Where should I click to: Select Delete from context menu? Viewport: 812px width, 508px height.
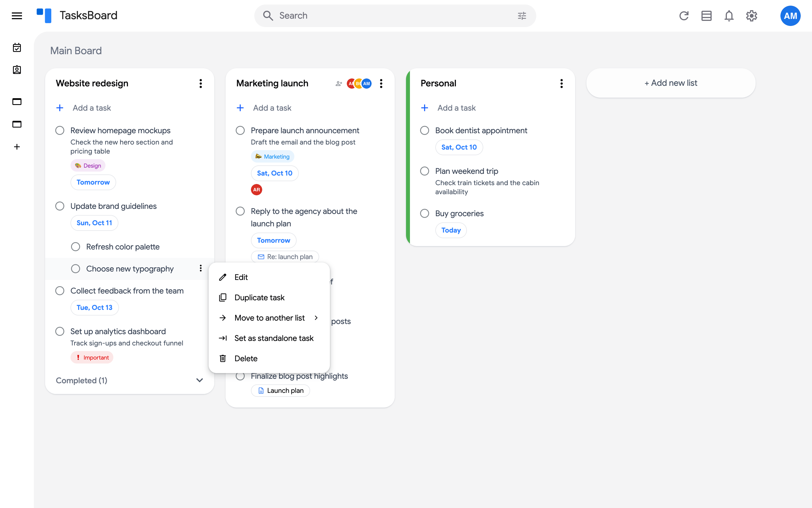coord(269,358)
